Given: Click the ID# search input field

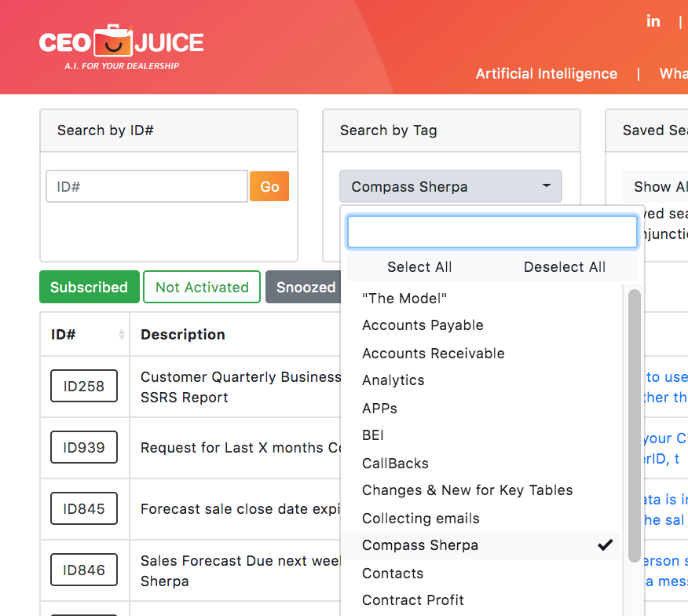Looking at the screenshot, I should click(147, 186).
